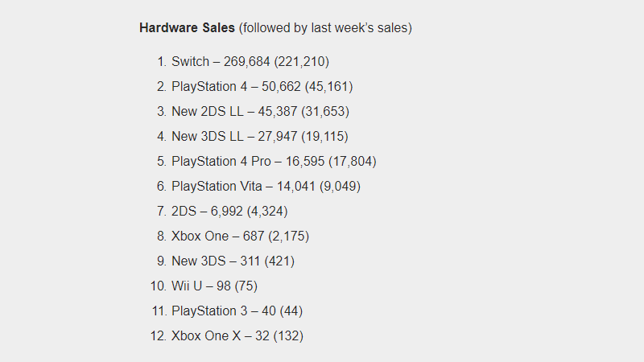Click the bold 'Hardware Sales' heading
The height and width of the screenshot is (362, 644).
coord(187,27)
